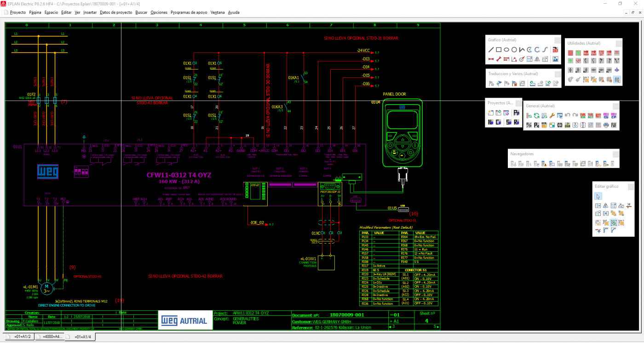Click the CFW11-0312 T4 OYZ drive label
Image resolution: width=644 pixels, height=343 pixels.
179,175
